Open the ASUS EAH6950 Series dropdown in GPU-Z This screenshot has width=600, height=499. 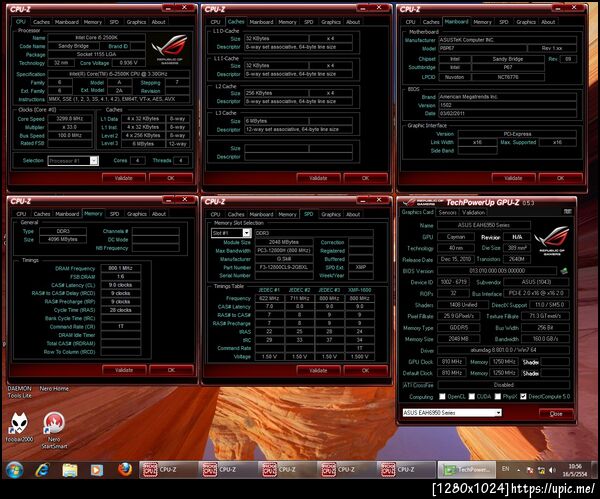(x=452, y=413)
